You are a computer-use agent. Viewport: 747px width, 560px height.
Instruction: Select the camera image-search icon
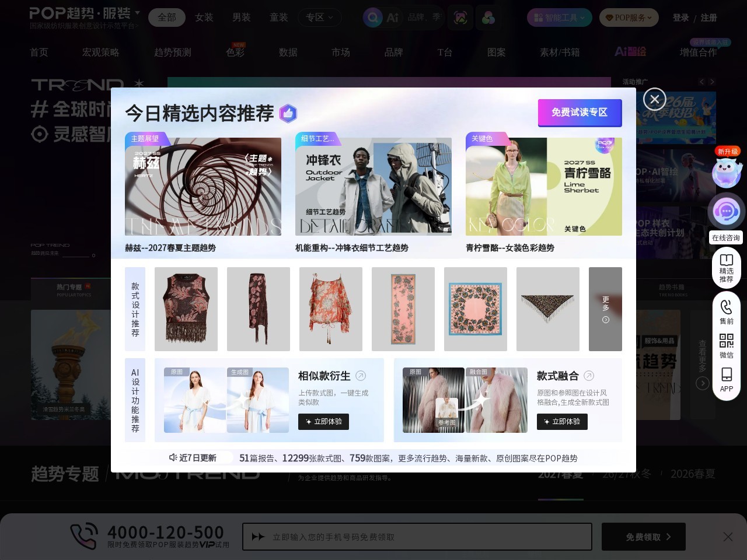(460, 17)
